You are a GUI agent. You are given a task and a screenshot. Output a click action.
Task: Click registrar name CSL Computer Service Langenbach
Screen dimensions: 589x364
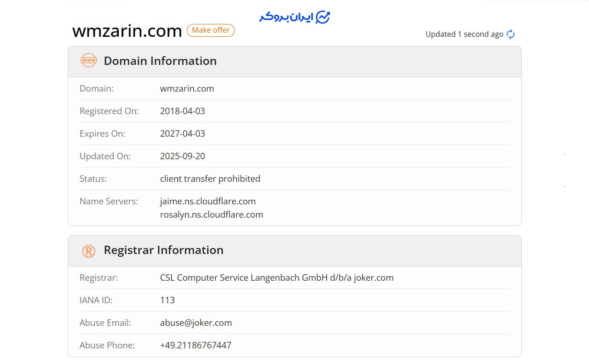(277, 277)
